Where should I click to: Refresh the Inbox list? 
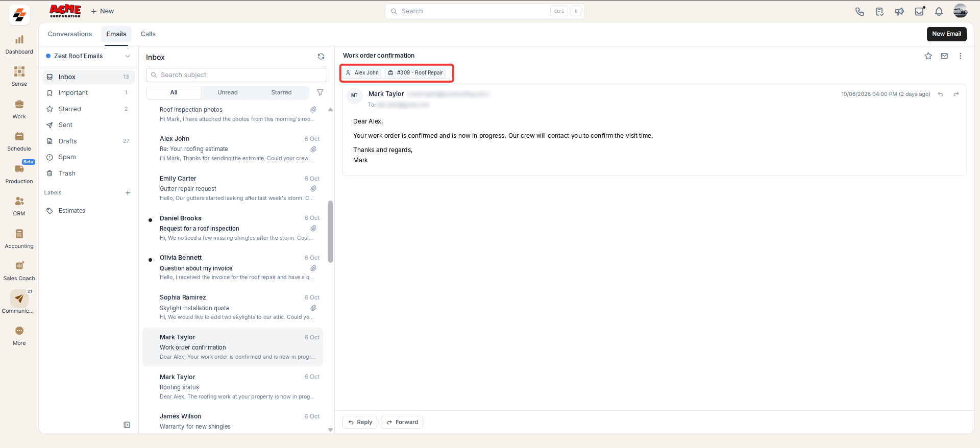321,57
